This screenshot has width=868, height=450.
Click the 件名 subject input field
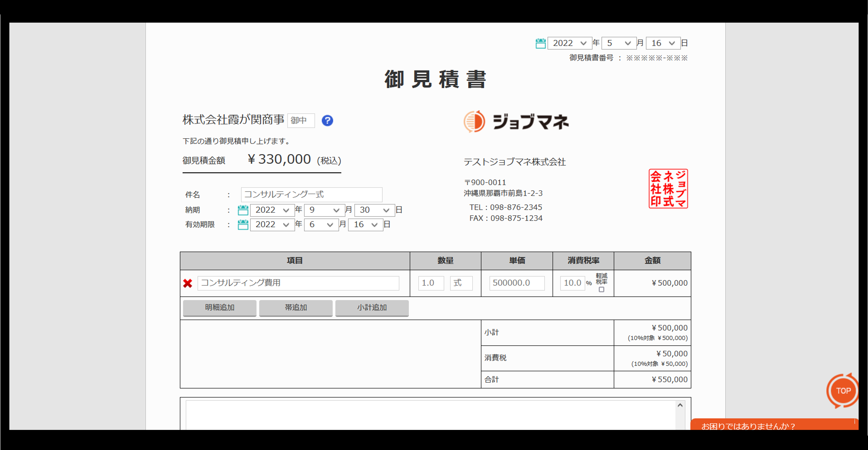(x=311, y=195)
